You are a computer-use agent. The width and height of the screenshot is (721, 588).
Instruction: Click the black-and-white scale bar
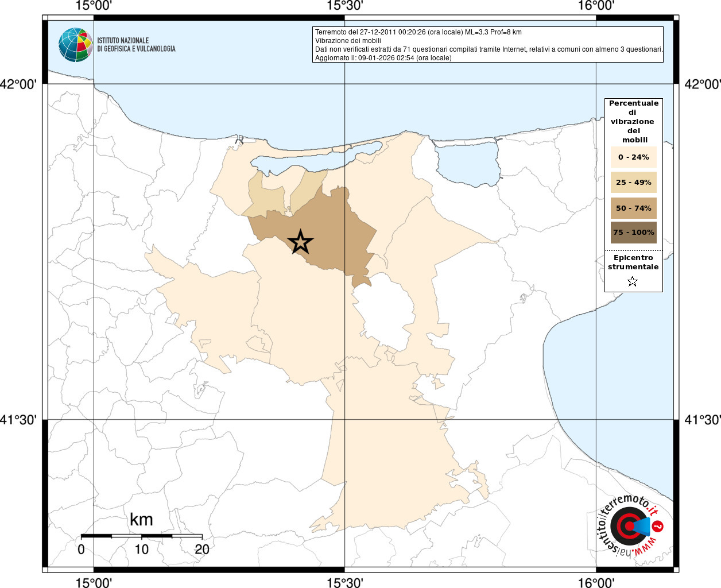coord(141,536)
